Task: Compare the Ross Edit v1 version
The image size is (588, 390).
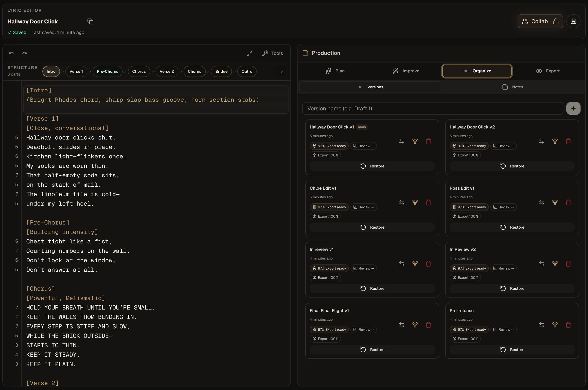Action: coord(542,202)
